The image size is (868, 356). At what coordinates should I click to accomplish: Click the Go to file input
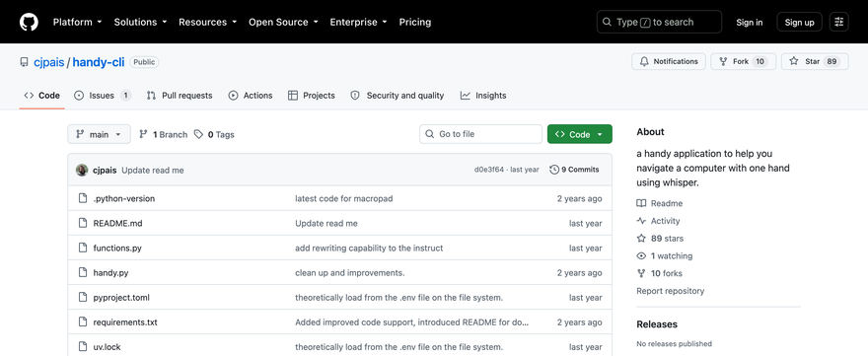[x=480, y=134]
